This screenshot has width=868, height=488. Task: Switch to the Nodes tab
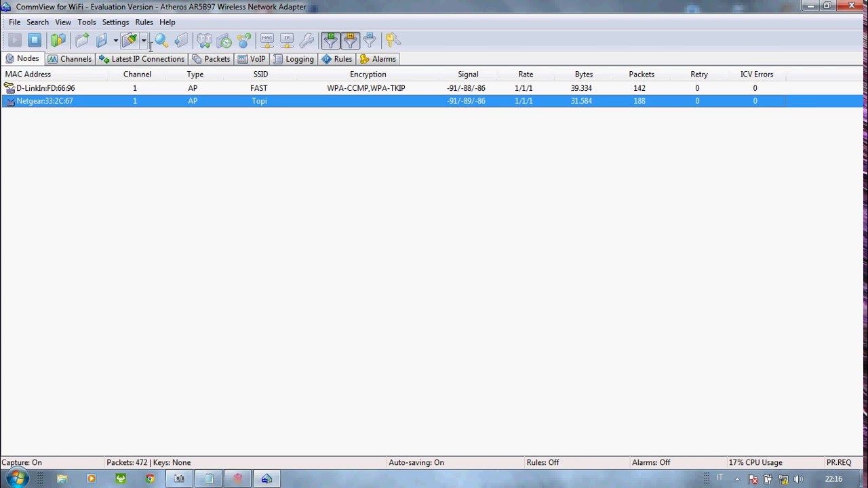[22, 59]
